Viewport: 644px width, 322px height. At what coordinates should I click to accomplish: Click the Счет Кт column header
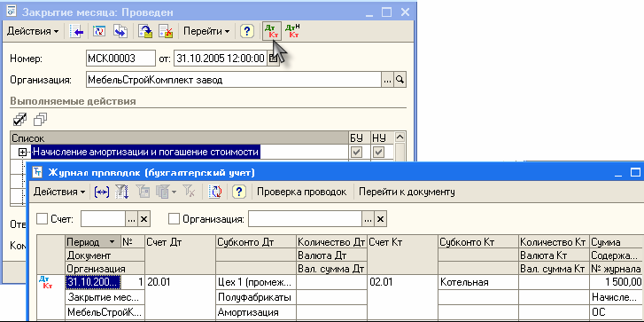pos(403,255)
